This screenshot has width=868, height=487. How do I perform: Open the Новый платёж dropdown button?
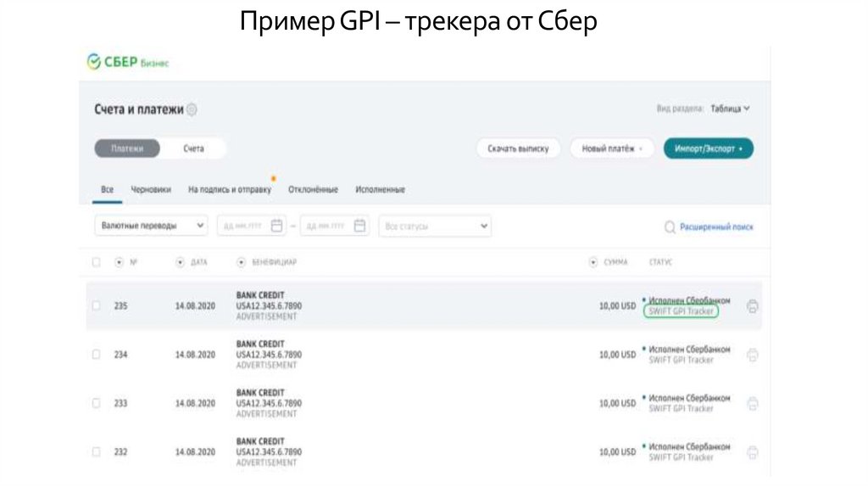pyautogui.click(x=612, y=148)
